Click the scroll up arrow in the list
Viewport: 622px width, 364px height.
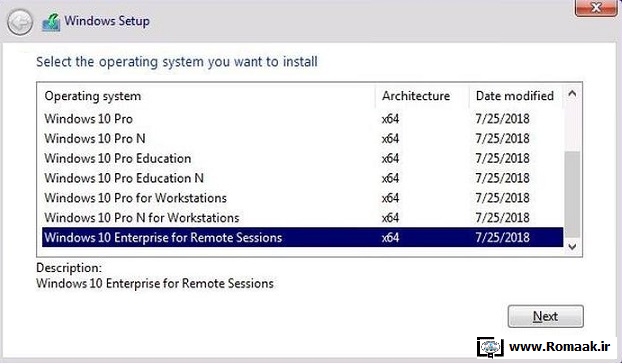[572, 94]
